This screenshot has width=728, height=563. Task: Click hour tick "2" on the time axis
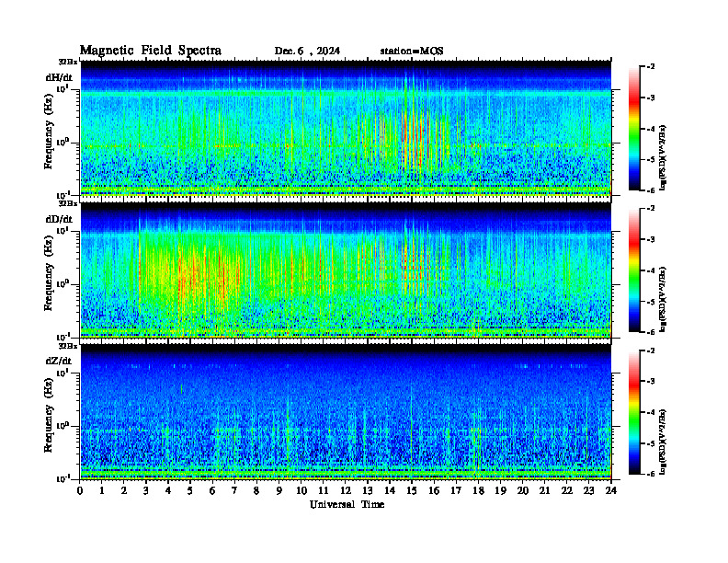pos(124,491)
